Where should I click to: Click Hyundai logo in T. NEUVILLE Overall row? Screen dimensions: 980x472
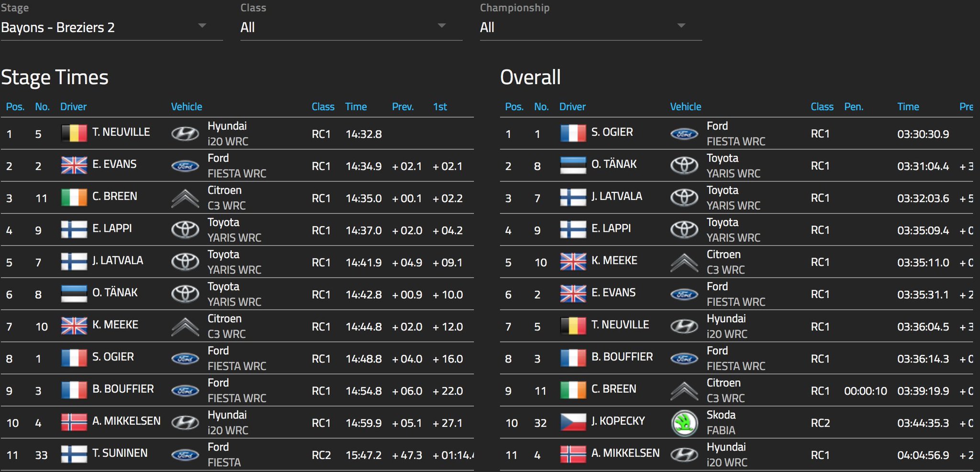click(x=684, y=327)
